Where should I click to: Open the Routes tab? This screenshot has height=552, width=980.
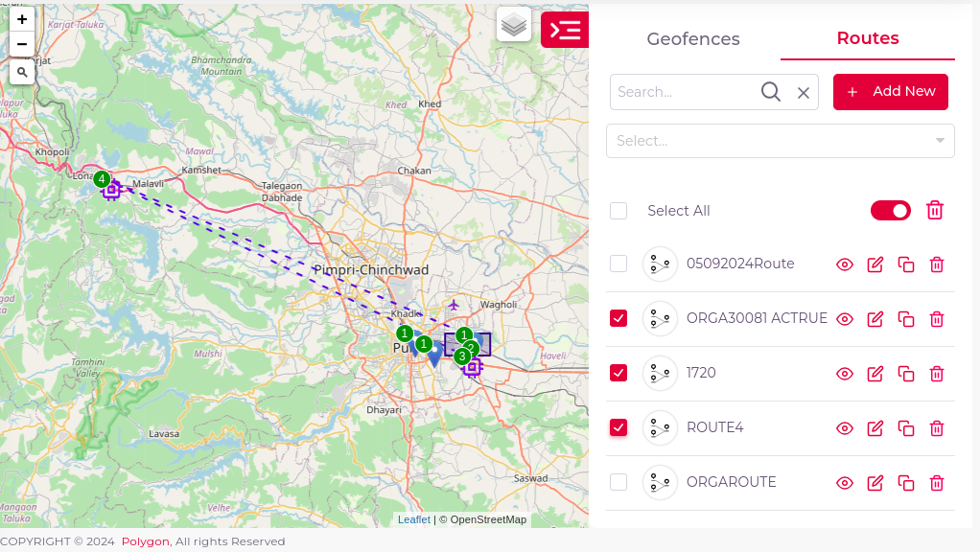[868, 38]
